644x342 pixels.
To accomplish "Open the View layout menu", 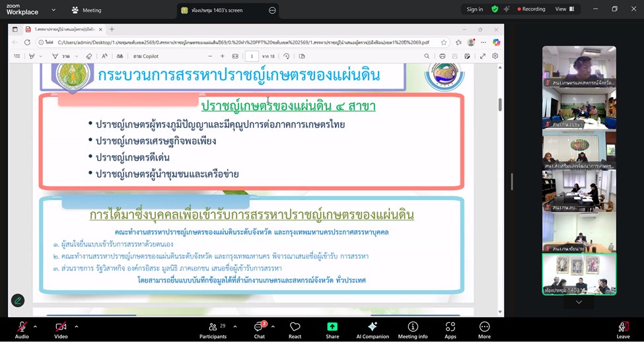I will pyautogui.click(x=565, y=9).
